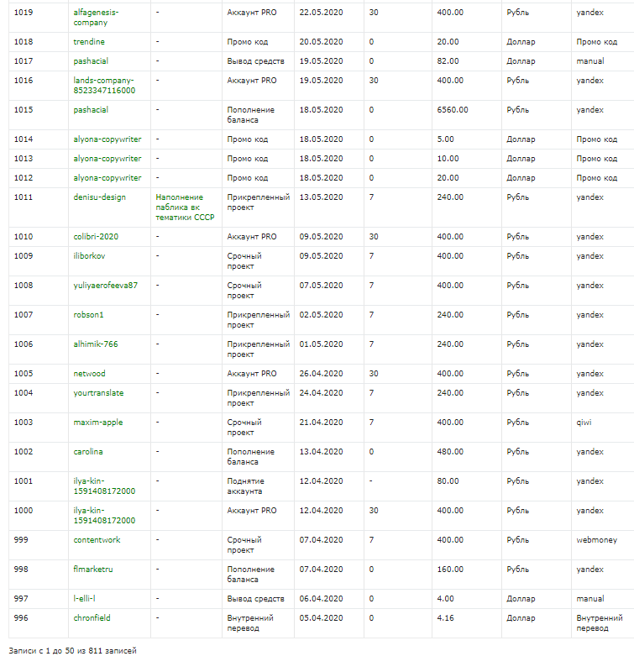Open the netwood profile link
Viewport: 634px width, 672px height.
89,374
